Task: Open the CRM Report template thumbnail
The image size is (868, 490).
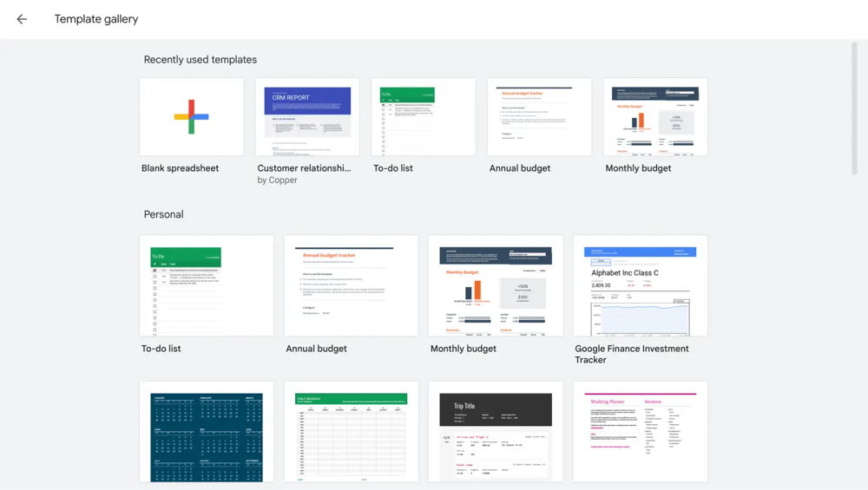Action: click(x=307, y=117)
